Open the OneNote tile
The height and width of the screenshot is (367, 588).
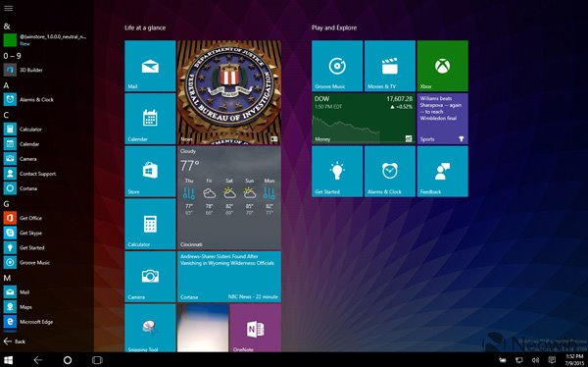[256, 328]
